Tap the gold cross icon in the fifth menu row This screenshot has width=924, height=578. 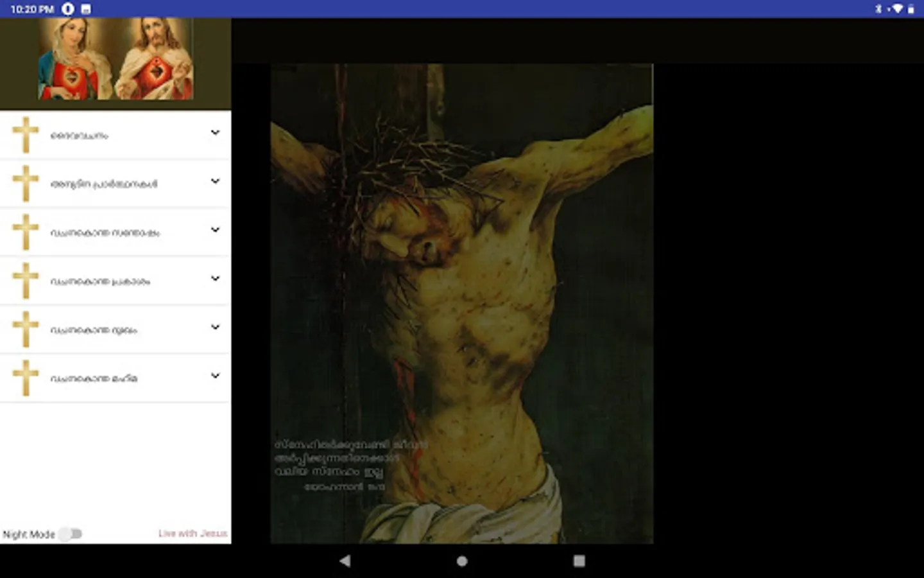(x=26, y=329)
